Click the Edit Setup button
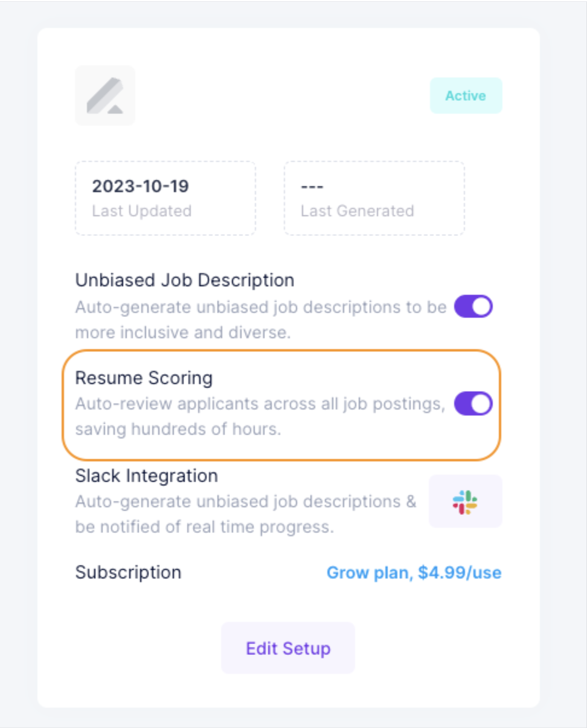The width and height of the screenshot is (587, 728). tap(288, 648)
